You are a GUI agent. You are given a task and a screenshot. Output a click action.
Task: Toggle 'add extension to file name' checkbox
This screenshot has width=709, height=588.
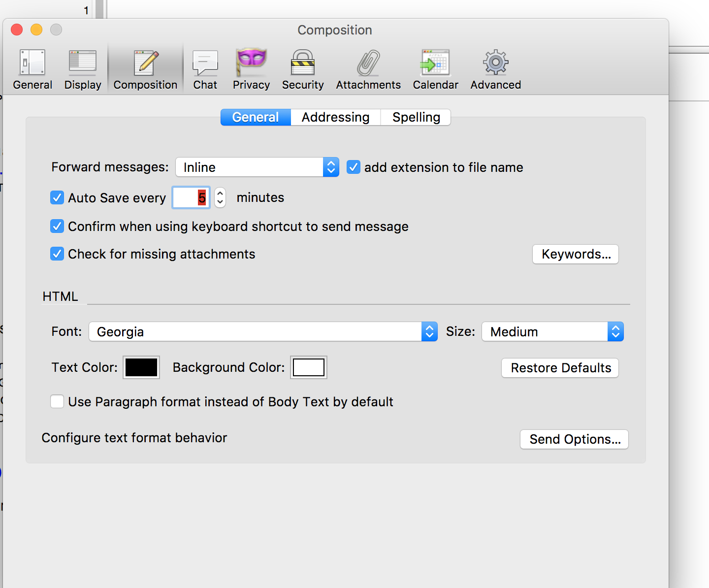(x=354, y=167)
